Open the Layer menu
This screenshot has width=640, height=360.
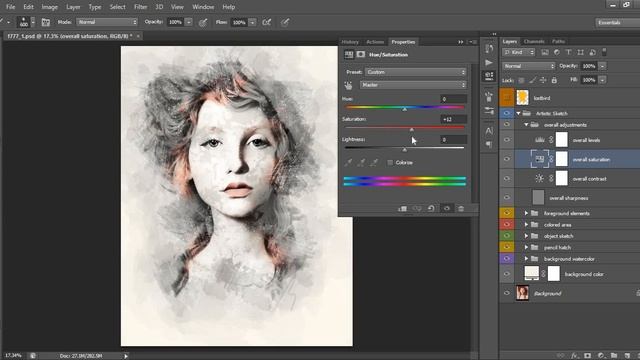[x=73, y=7]
